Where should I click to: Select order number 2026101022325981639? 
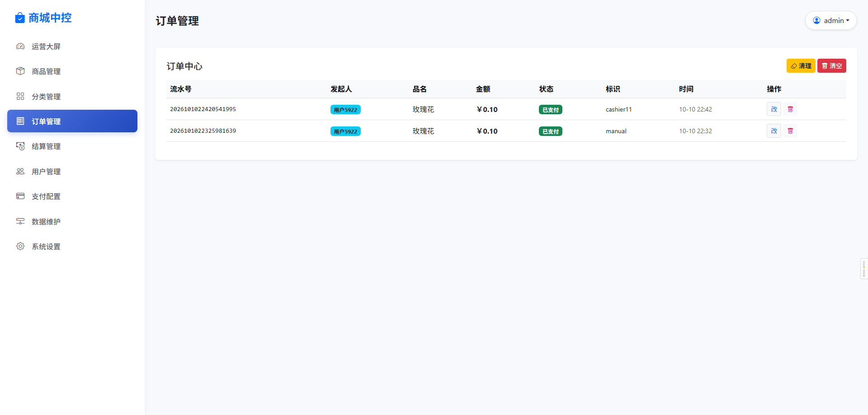point(203,131)
